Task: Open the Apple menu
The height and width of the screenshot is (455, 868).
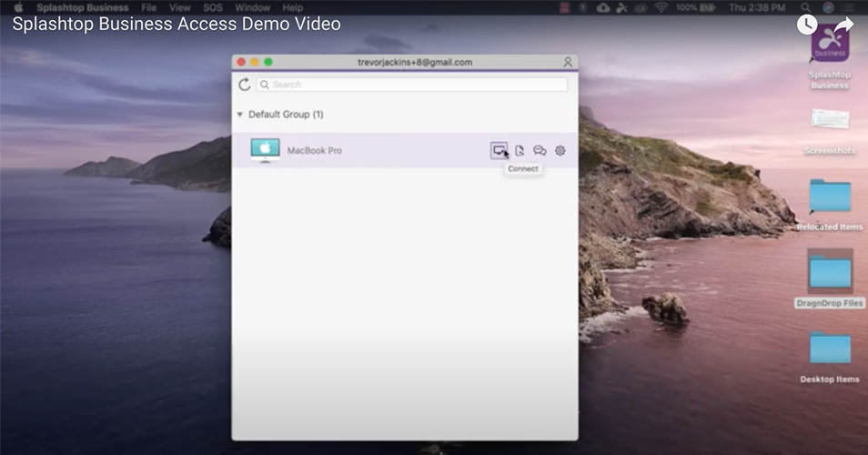Action: click(19, 7)
